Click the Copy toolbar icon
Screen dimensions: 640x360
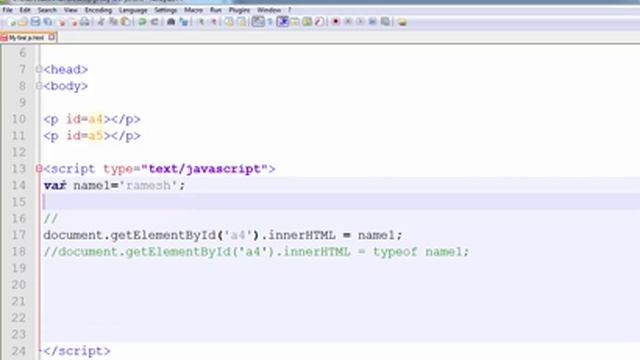click(113, 22)
